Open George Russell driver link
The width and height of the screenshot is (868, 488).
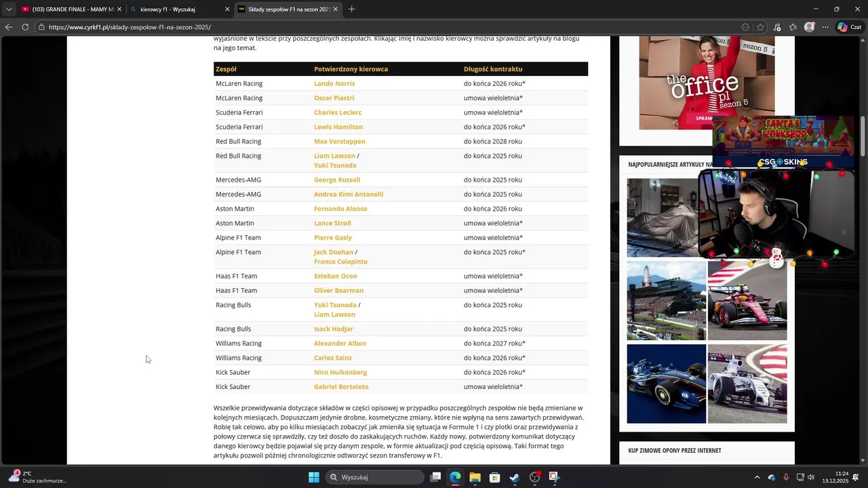[x=337, y=180]
